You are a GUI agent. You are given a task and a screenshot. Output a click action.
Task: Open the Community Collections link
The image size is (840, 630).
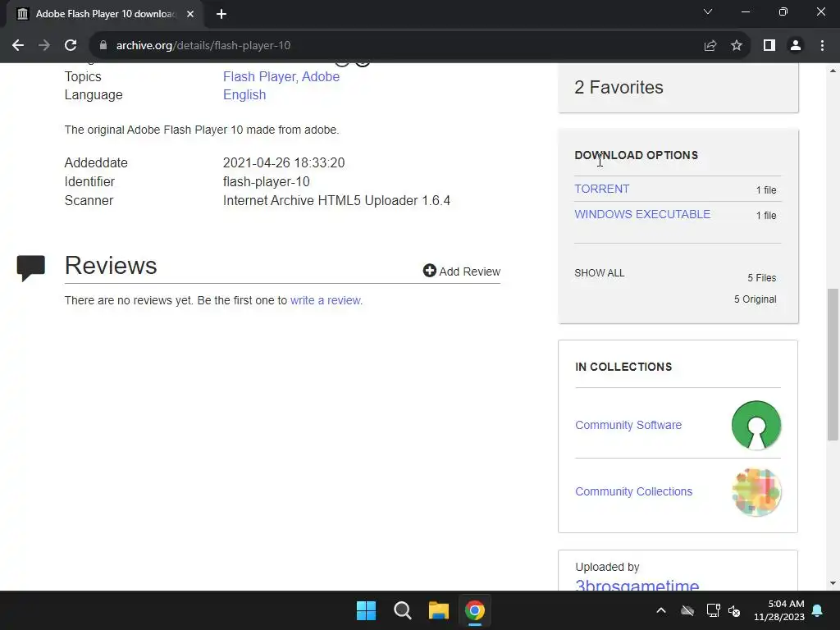(x=634, y=491)
